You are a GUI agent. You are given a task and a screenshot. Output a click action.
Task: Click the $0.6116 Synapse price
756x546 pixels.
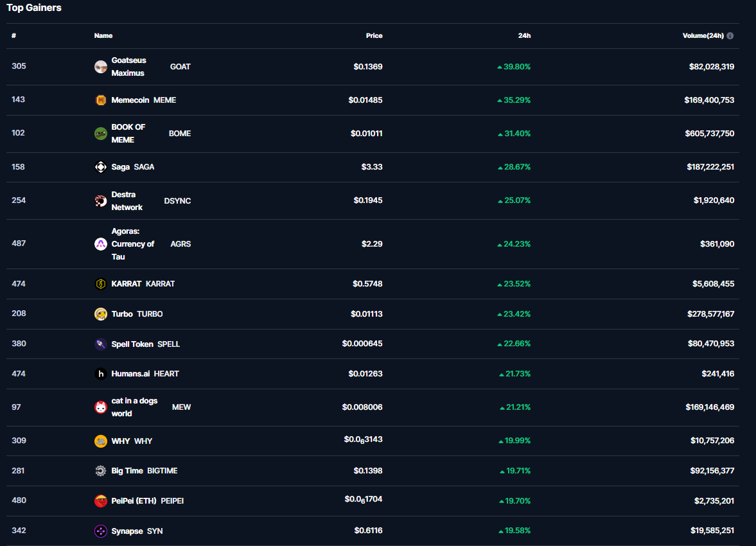(x=368, y=531)
